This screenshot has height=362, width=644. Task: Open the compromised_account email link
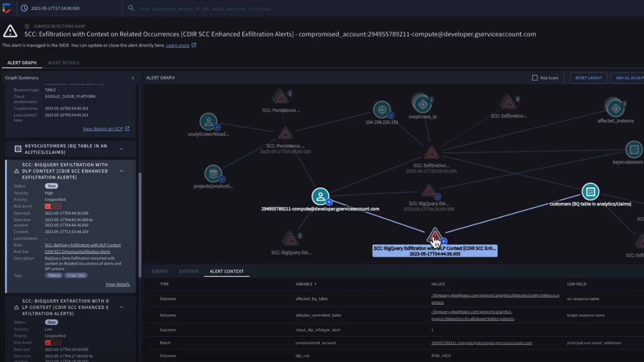(x=481, y=343)
